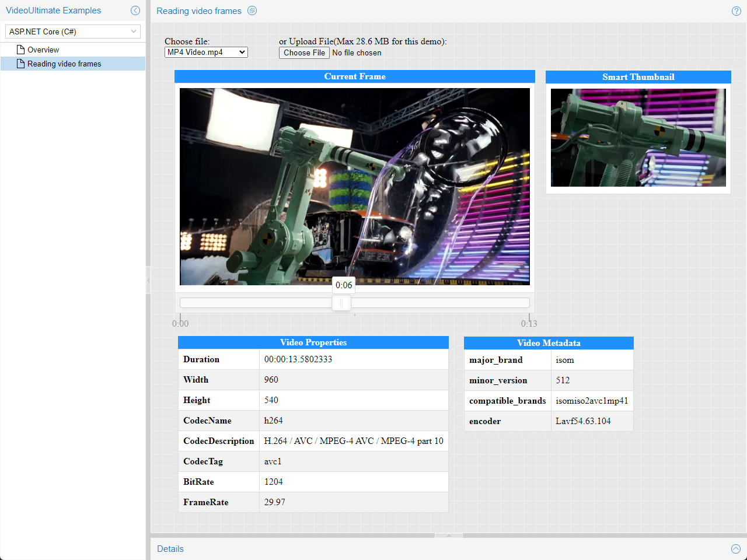Viewport: 747px width, 560px height.
Task: Click the splitter arrow on the left panel edge
Action: click(x=148, y=280)
